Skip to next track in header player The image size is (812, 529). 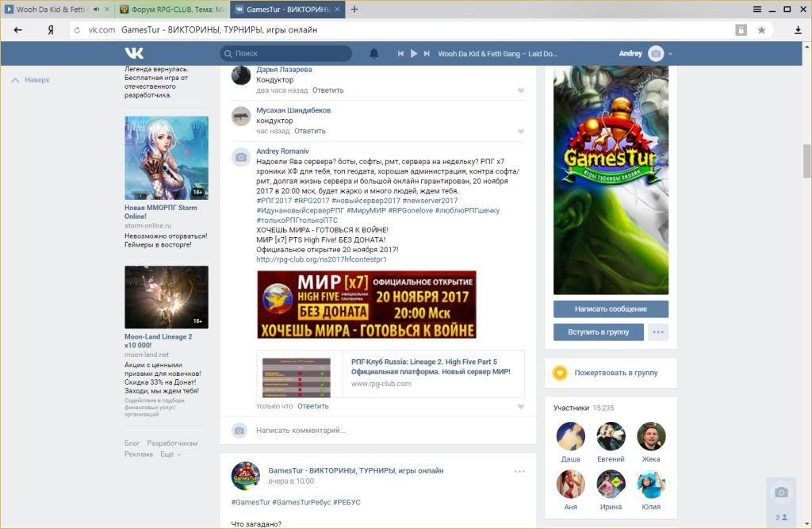pos(427,53)
